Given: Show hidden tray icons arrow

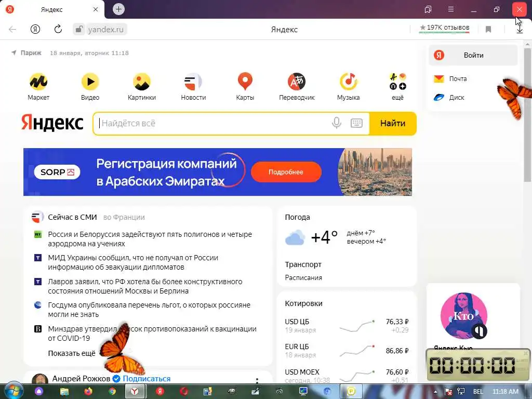Looking at the screenshot, I should click(x=436, y=392).
